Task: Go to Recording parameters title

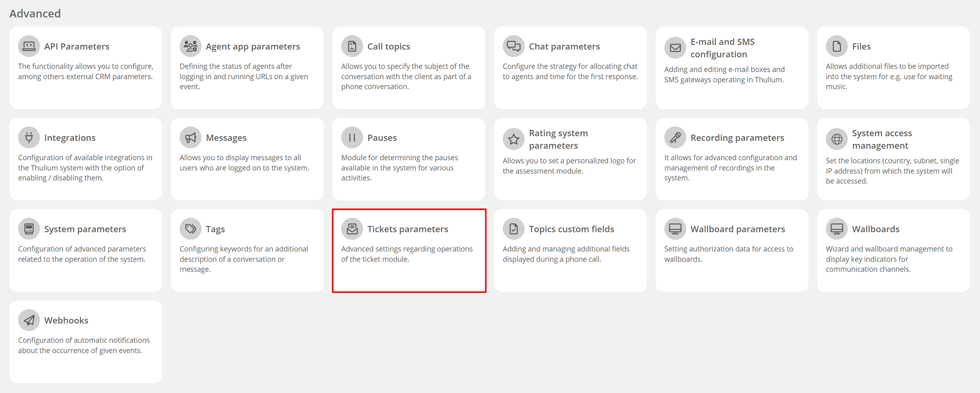Action: [x=737, y=138]
